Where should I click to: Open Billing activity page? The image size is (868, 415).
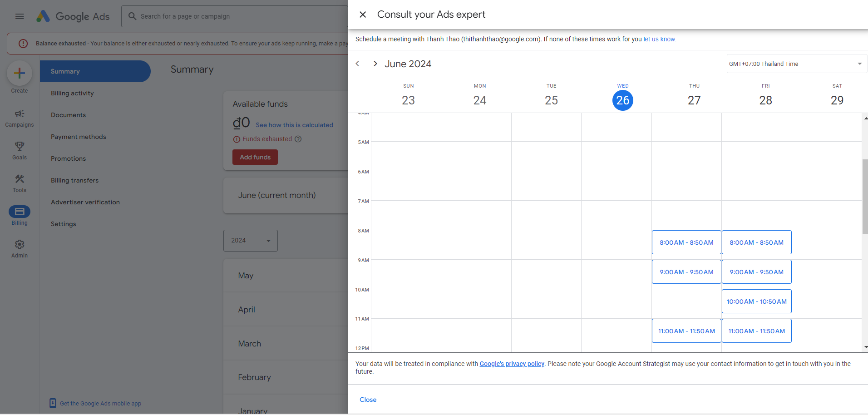coord(72,93)
